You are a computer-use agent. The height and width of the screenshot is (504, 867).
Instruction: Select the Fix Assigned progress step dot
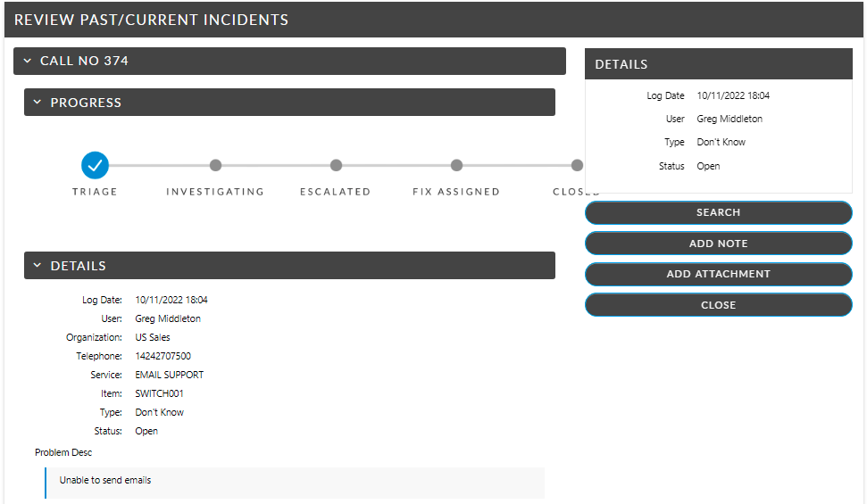[456, 165]
